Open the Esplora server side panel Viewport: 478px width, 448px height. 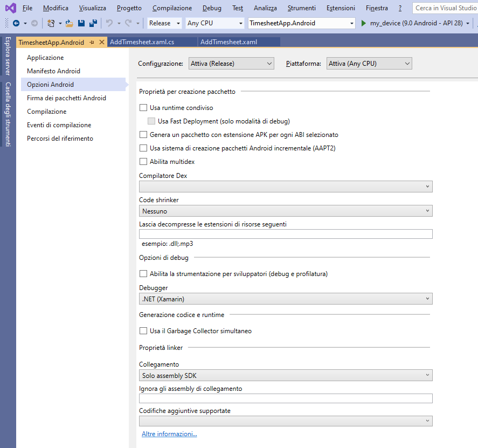click(8, 56)
